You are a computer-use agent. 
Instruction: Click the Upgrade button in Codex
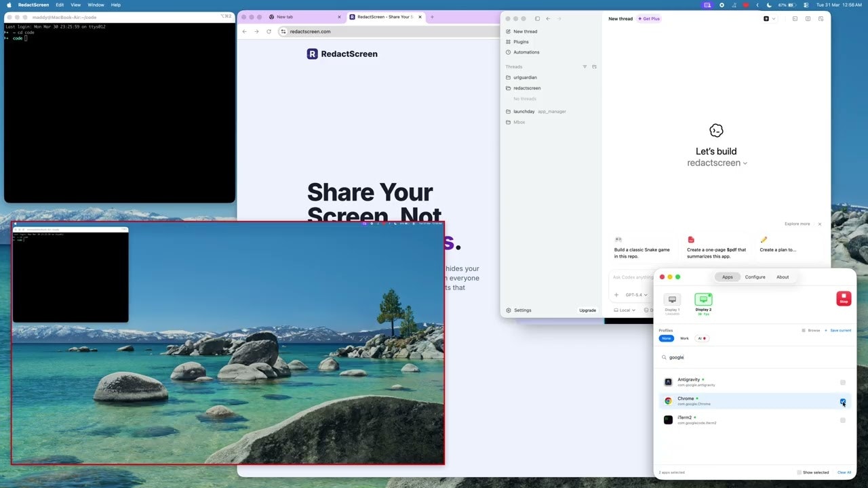point(587,310)
